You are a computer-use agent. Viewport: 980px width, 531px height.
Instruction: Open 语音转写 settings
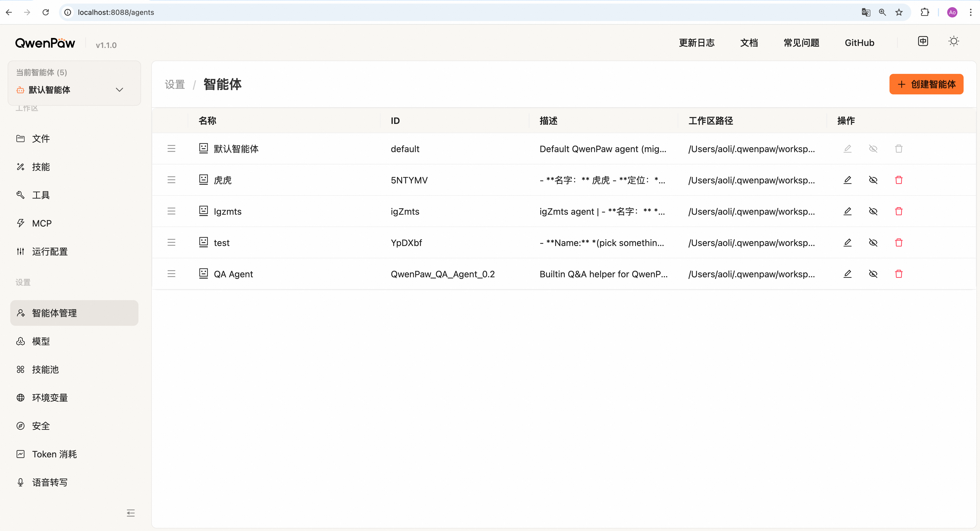click(74, 482)
